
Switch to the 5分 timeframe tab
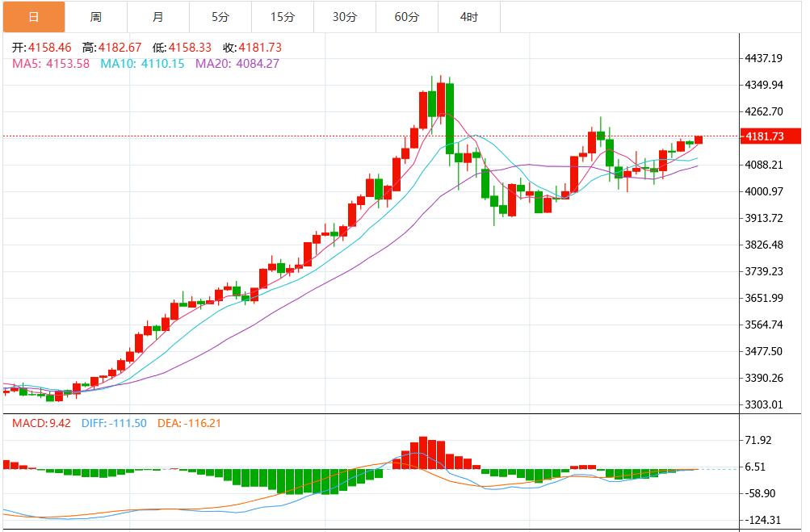tap(220, 17)
